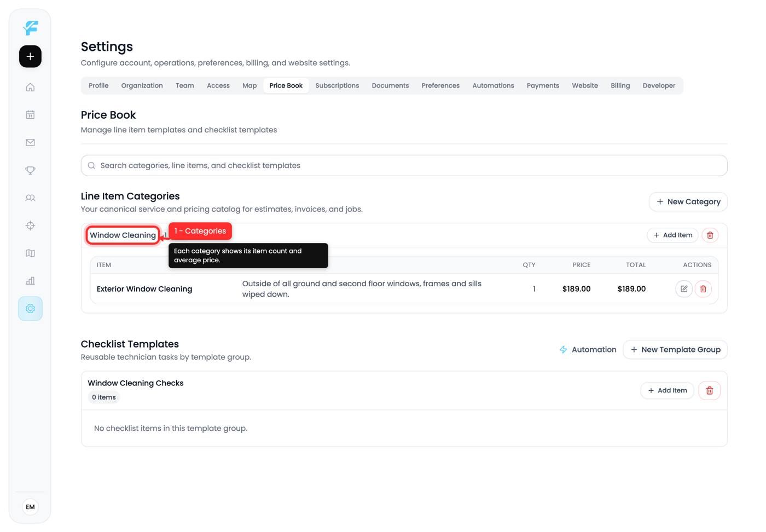
Task: Click the Automation button
Action: [x=588, y=350]
